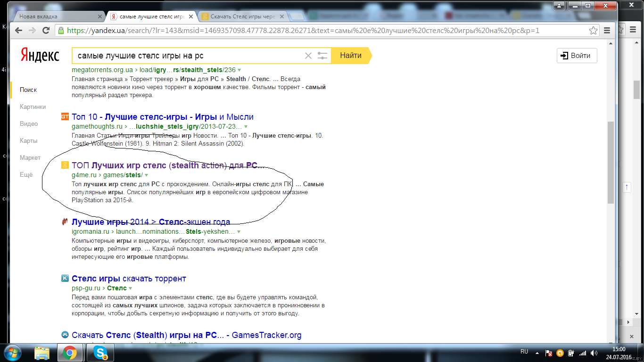Open the Windows Start menu
Image resolution: width=644 pixels, height=362 pixels.
point(13,352)
